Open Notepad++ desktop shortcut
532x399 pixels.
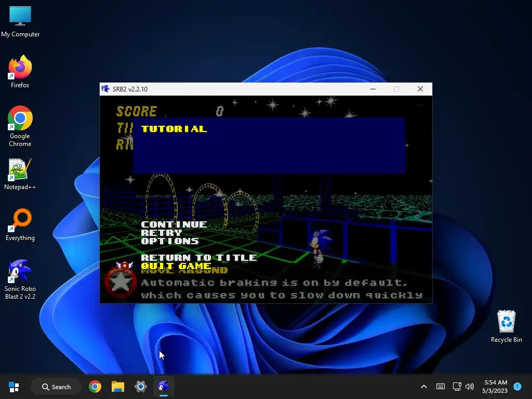tap(20, 174)
